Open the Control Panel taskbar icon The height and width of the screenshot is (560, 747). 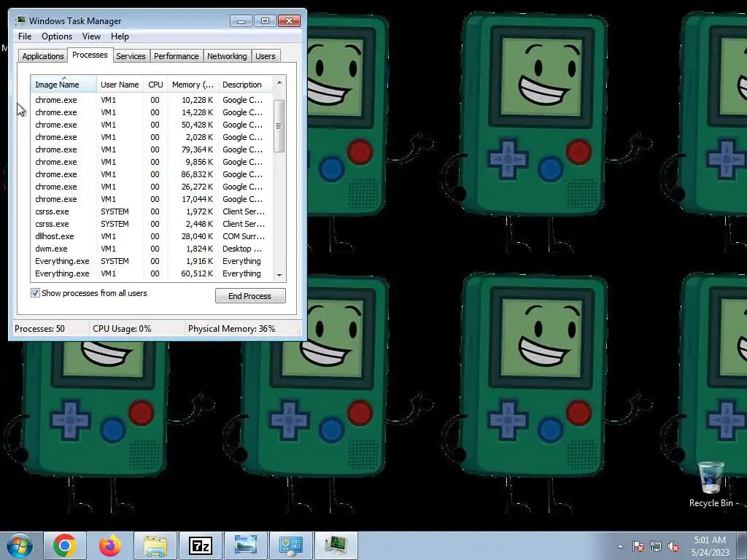click(x=291, y=545)
